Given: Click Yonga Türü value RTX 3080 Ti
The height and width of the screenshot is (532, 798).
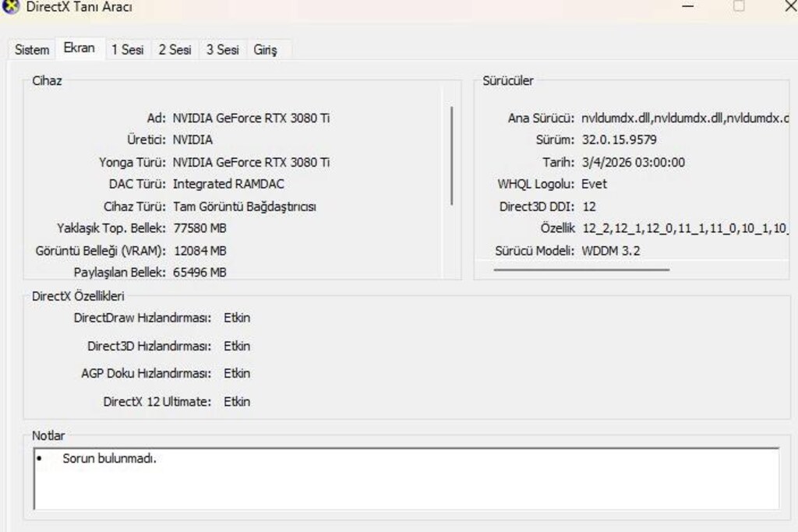Looking at the screenshot, I should (x=251, y=162).
